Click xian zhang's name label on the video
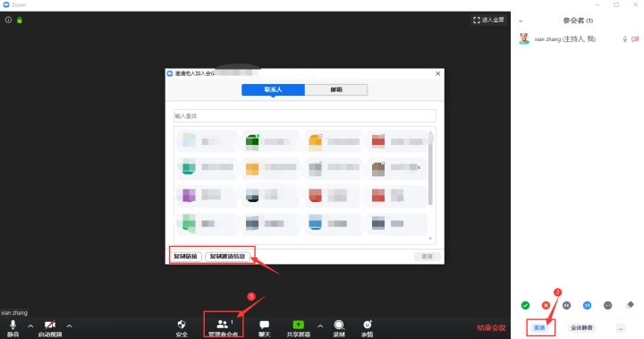The height and width of the screenshot is (339, 644). point(14,313)
